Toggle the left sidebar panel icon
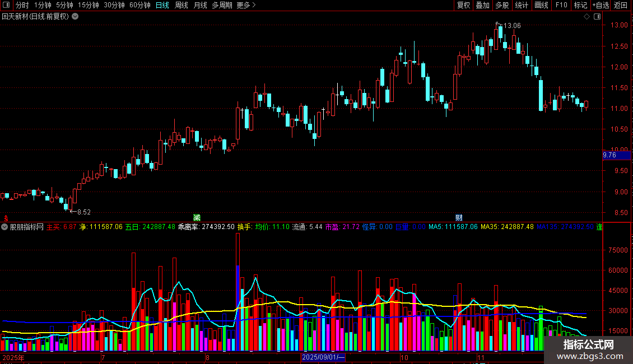Image resolution: width=633 pixels, height=364 pixels. coord(6,5)
